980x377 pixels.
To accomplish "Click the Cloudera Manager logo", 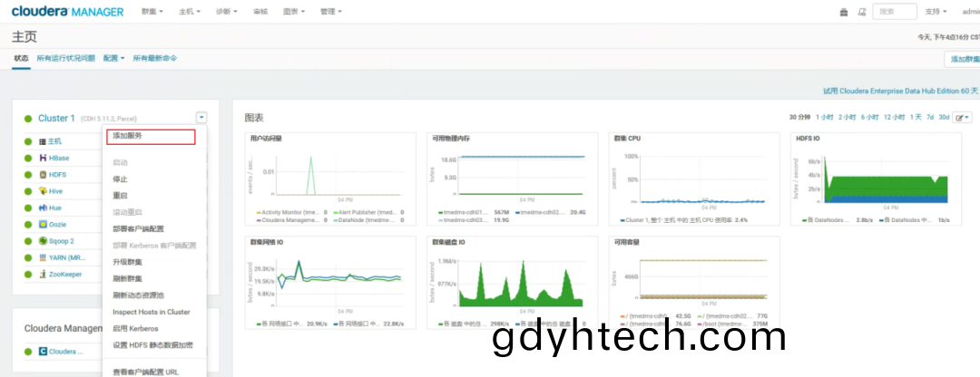I will click(x=67, y=12).
